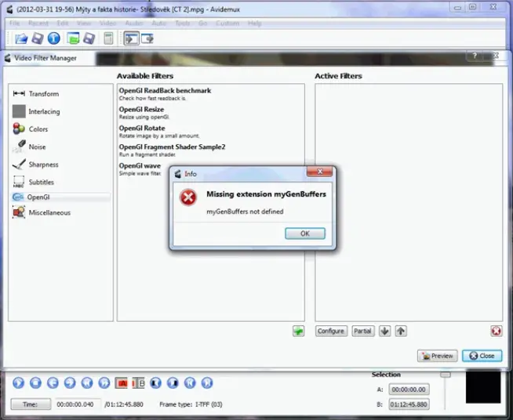Image resolution: width=513 pixels, height=420 pixels.
Task: Search previous black frame button
Action: tap(156, 382)
